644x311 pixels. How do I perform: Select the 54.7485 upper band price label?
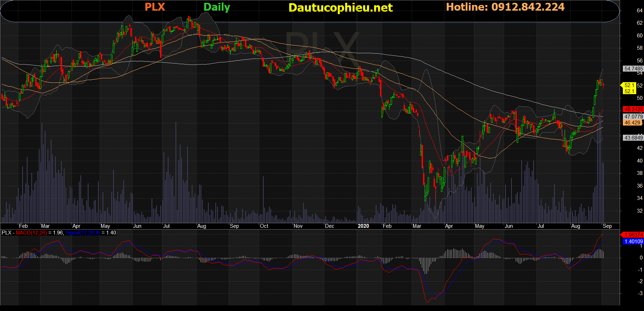click(x=633, y=69)
